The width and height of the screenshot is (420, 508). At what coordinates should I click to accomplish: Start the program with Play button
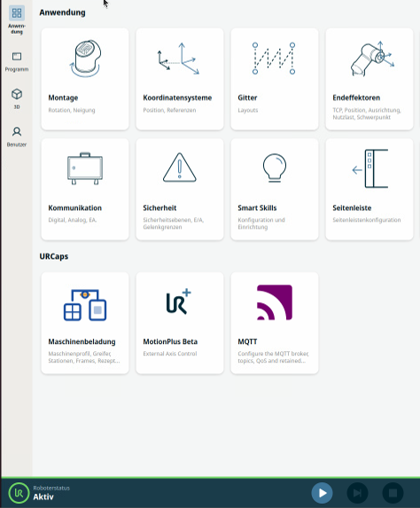[x=323, y=493]
